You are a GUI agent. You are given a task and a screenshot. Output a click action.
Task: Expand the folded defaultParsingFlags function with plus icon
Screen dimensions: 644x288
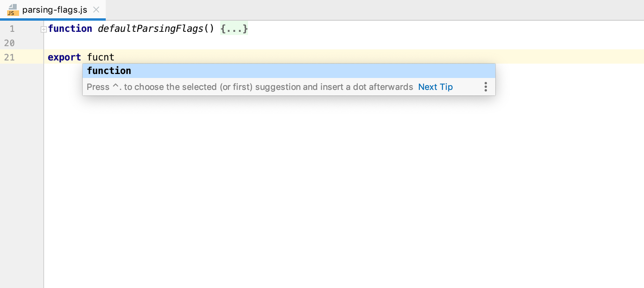point(44,29)
